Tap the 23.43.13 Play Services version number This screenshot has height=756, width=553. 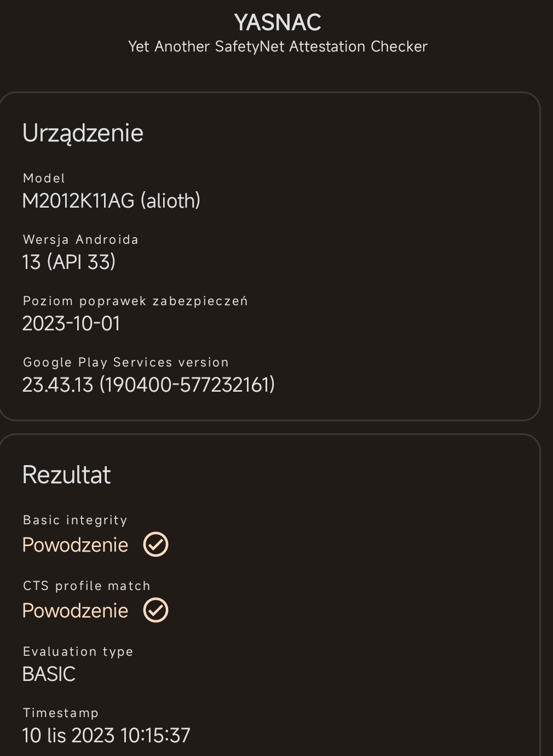tap(148, 385)
